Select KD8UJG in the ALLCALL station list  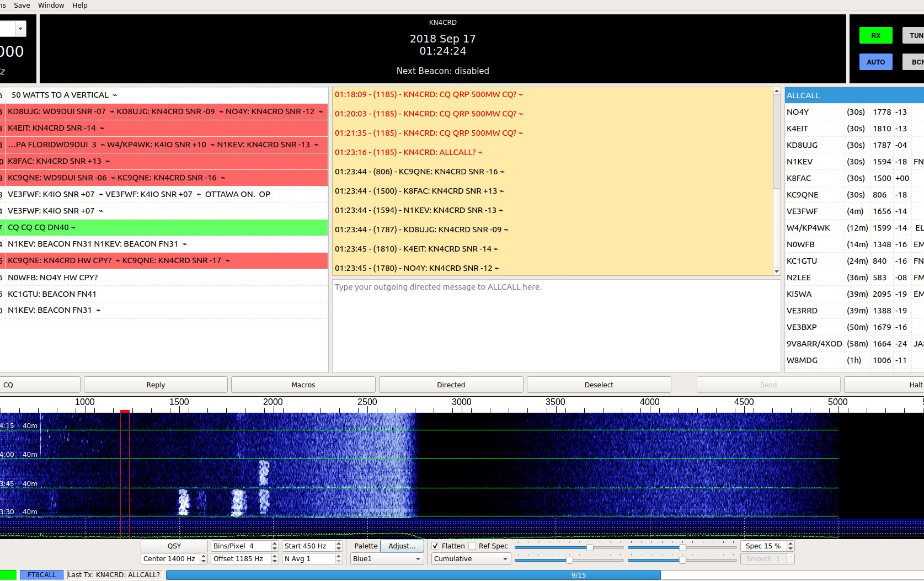point(802,145)
